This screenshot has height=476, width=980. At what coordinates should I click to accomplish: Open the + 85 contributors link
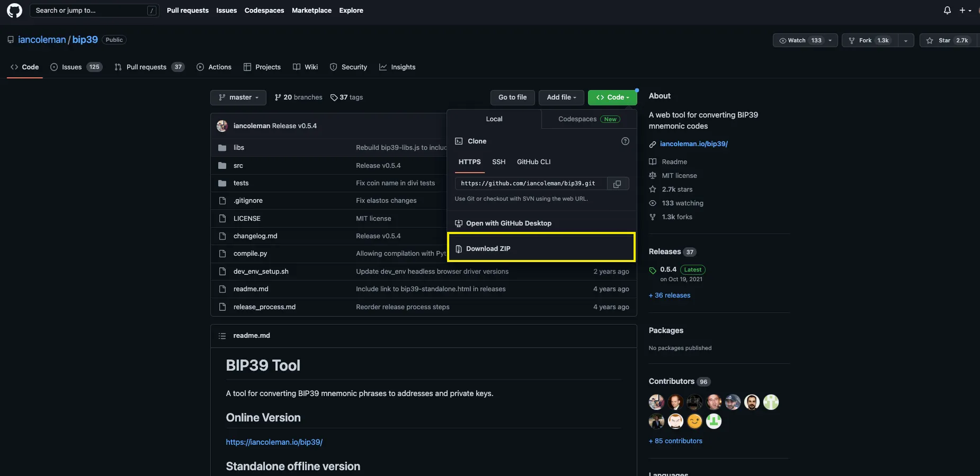tap(675, 441)
